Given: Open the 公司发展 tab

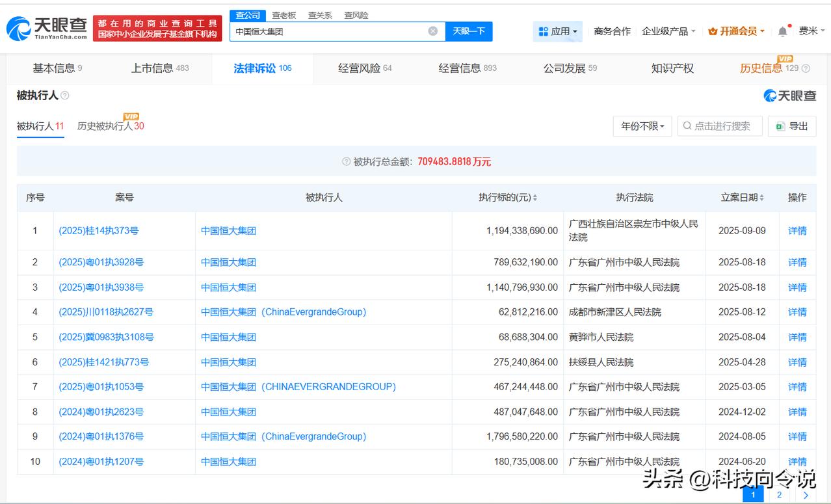Looking at the screenshot, I should [570, 68].
